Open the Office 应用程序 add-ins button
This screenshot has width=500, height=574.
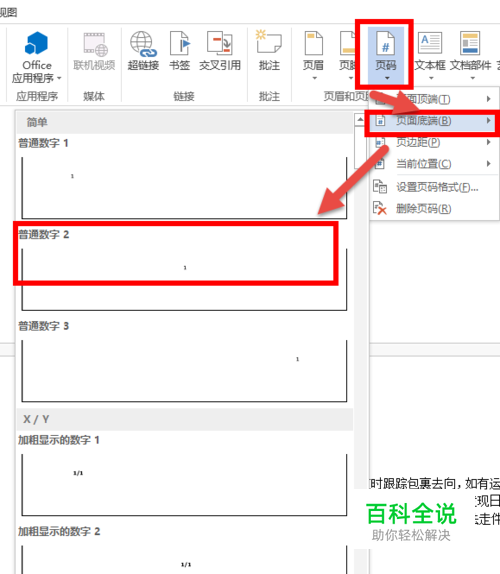(37, 57)
